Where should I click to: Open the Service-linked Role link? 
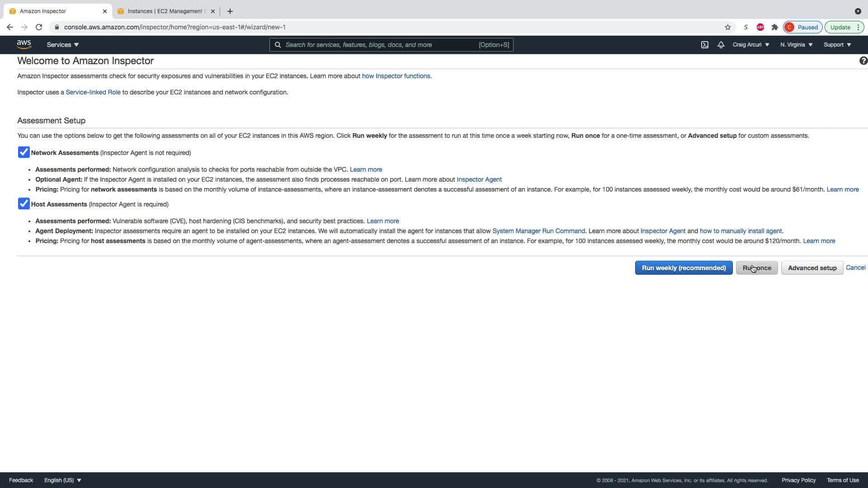pyautogui.click(x=93, y=92)
